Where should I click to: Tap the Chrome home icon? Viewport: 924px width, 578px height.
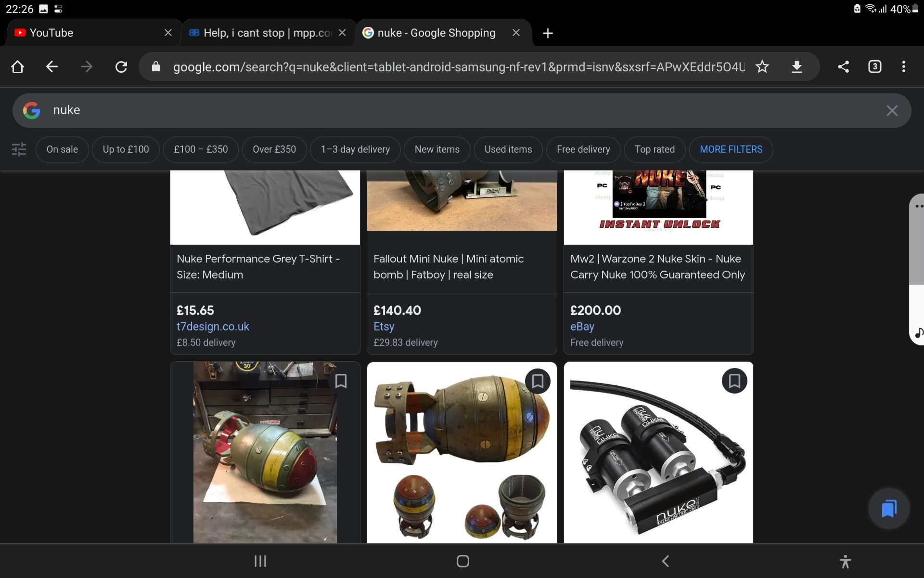pyautogui.click(x=18, y=66)
